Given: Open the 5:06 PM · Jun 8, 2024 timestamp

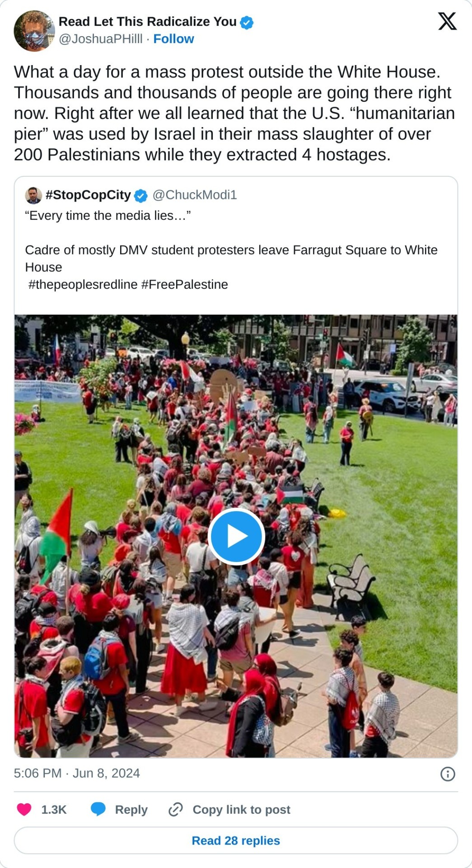Looking at the screenshot, I should click(77, 774).
